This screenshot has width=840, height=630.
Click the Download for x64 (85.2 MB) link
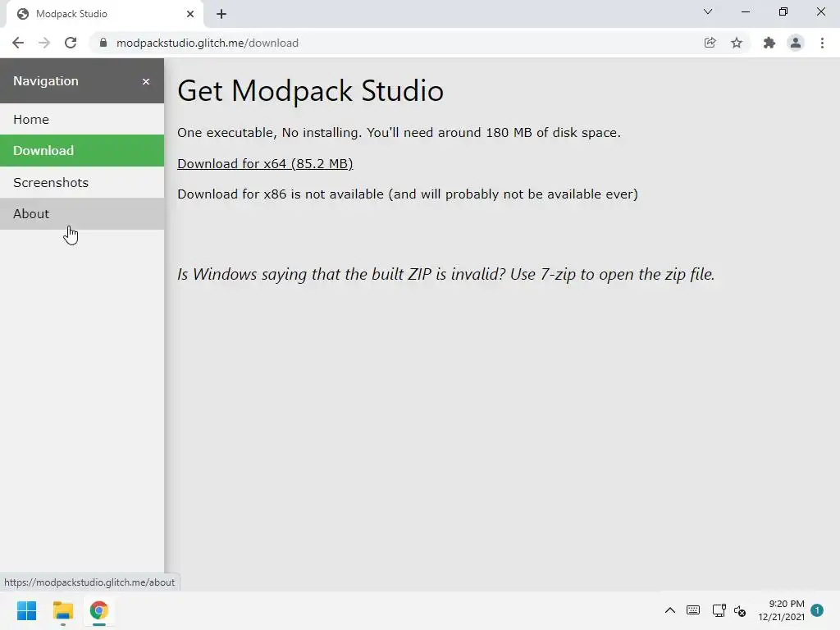(x=265, y=163)
